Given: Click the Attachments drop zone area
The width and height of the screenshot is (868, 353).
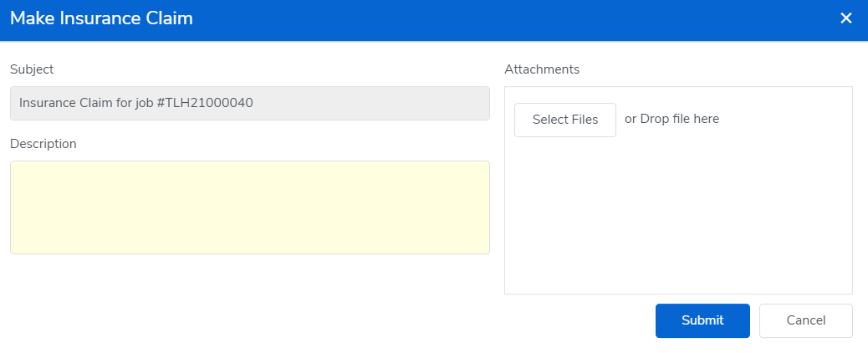Looking at the screenshot, I should coord(677,217).
